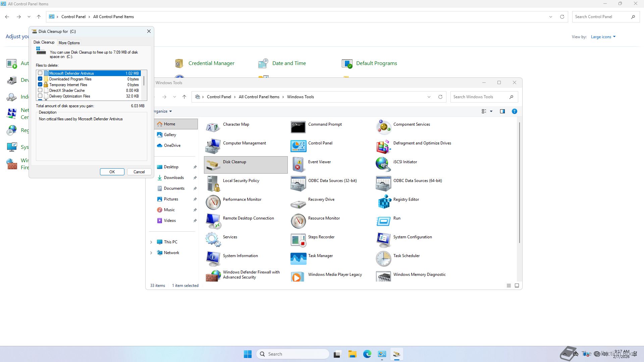Click OK in Disk Cleanup dialog

(112, 172)
